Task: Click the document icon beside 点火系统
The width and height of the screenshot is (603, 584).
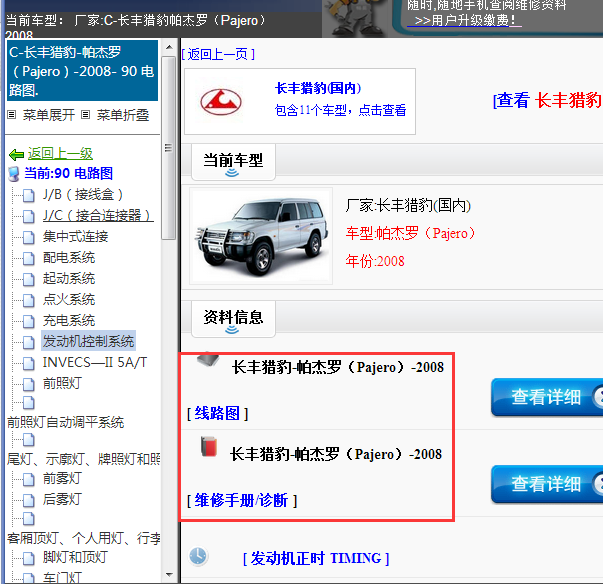Action: tap(28, 300)
